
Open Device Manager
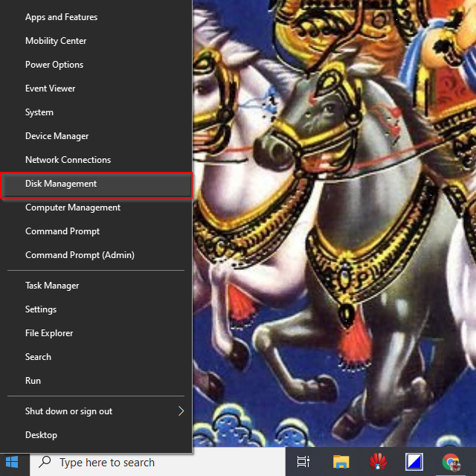(x=96, y=136)
